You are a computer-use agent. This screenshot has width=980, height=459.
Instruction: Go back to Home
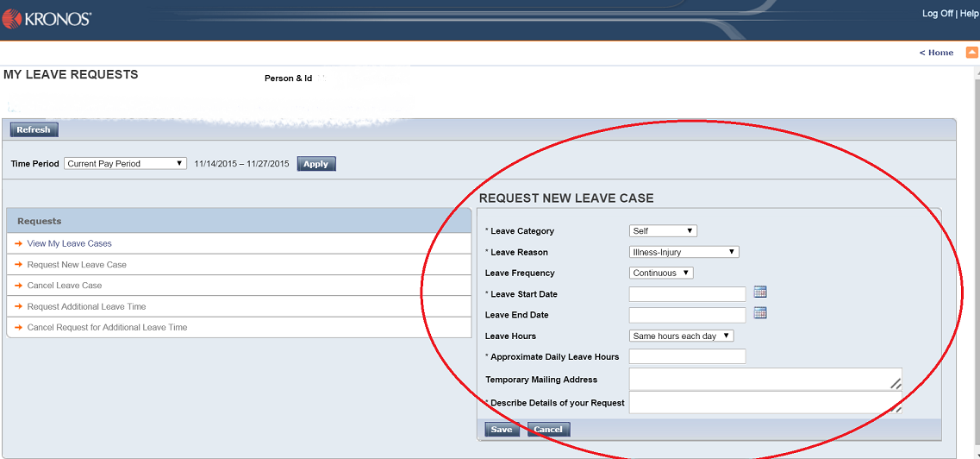pos(936,53)
